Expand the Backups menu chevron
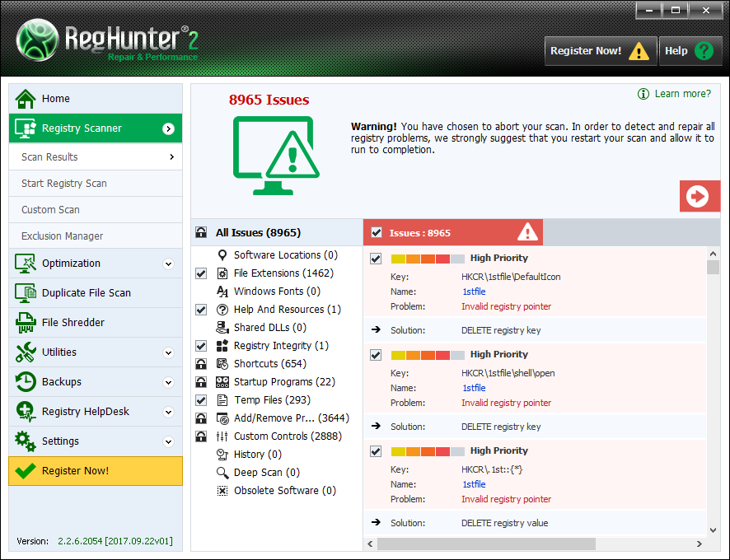730x560 pixels. click(x=169, y=383)
